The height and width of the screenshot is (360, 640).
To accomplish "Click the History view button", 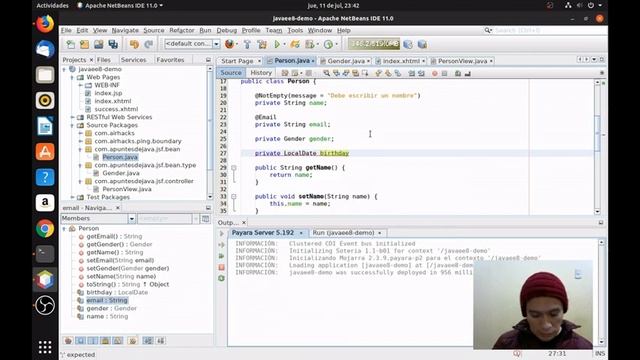I will coord(261,73).
